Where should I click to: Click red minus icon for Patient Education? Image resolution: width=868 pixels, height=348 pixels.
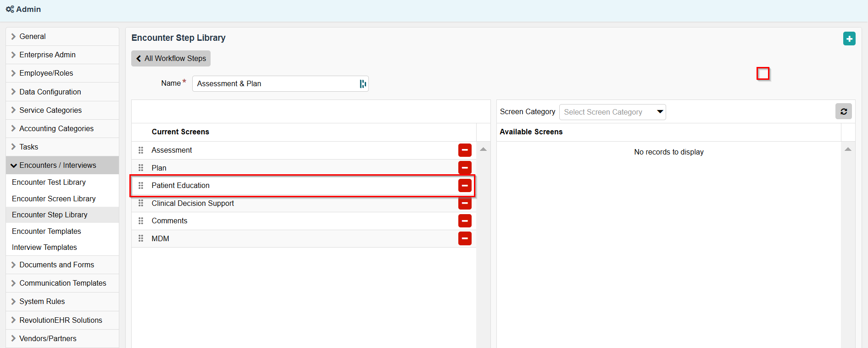tap(464, 185)
